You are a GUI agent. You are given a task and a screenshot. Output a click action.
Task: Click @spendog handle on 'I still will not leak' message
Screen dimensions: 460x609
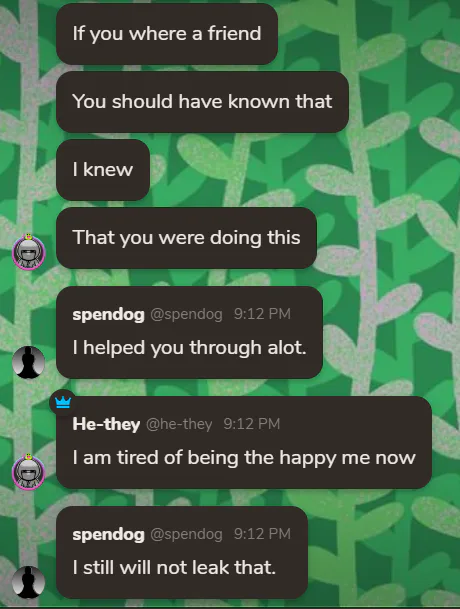pyautogui.click(x=186, y=534)
